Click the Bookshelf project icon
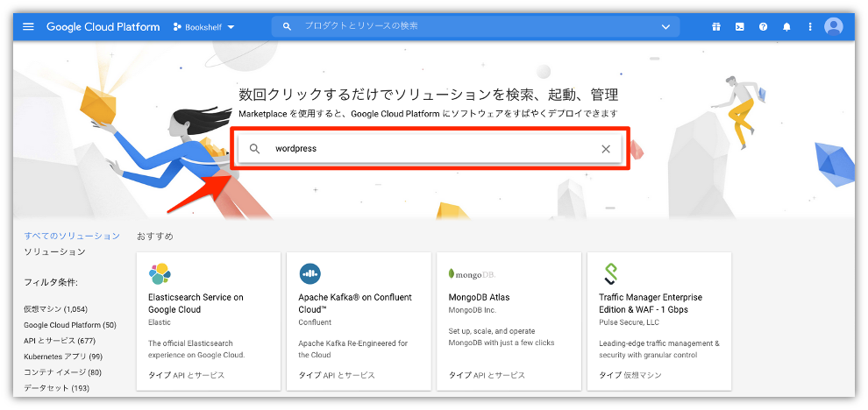This screenshot has width=868, height=410. (177, 26)
